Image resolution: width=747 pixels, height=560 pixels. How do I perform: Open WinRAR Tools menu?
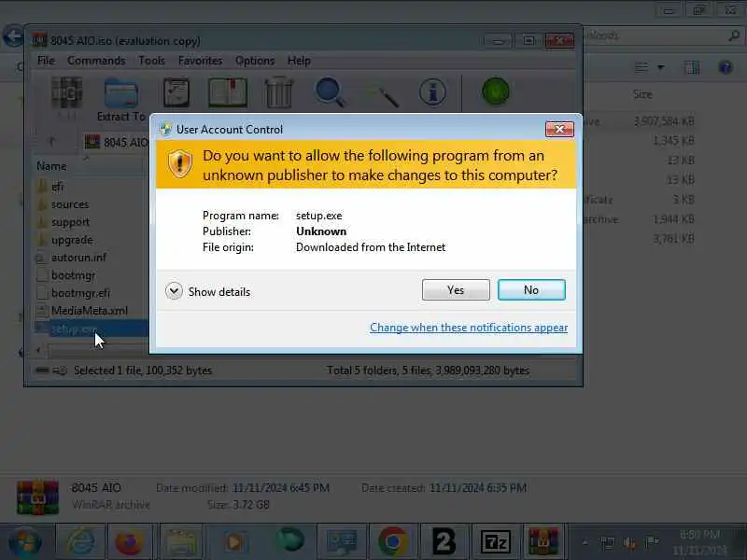151,61
